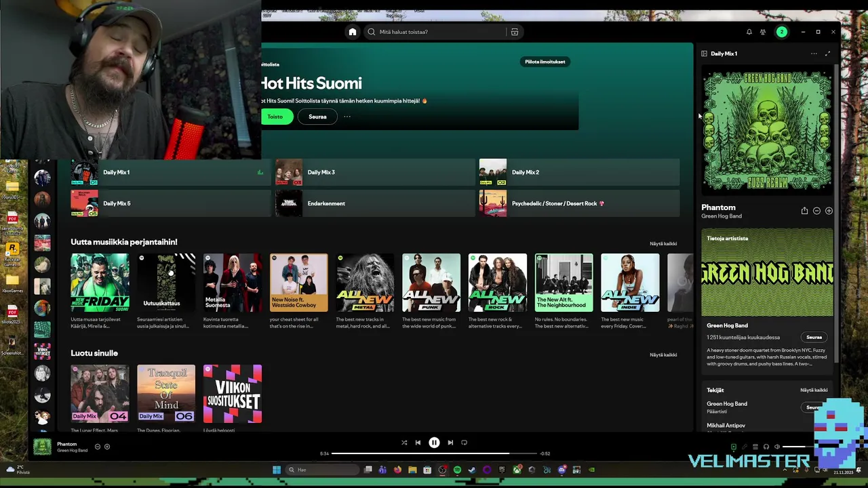Toggle shuffle playback
868x488 pixels.
coord(404,443)
